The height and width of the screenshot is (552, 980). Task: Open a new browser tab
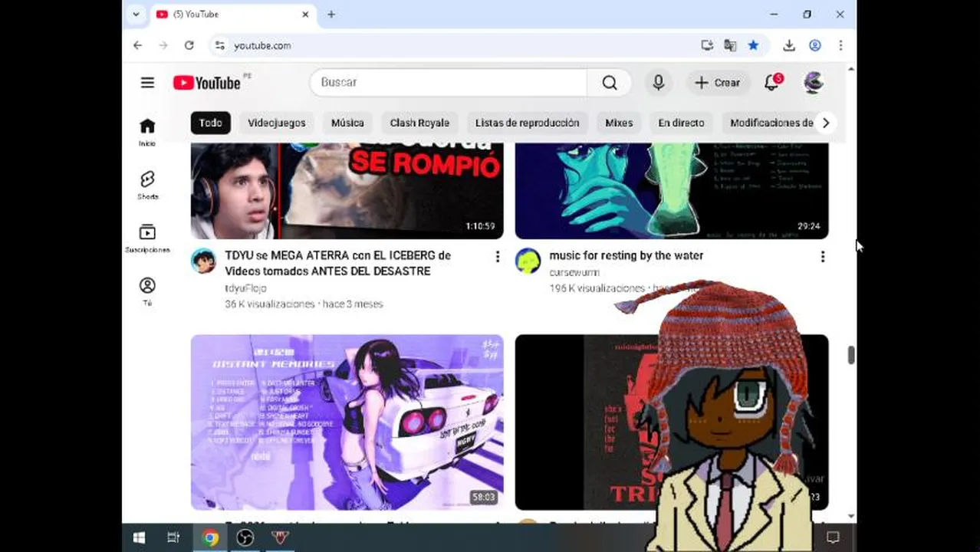[331, 14]
